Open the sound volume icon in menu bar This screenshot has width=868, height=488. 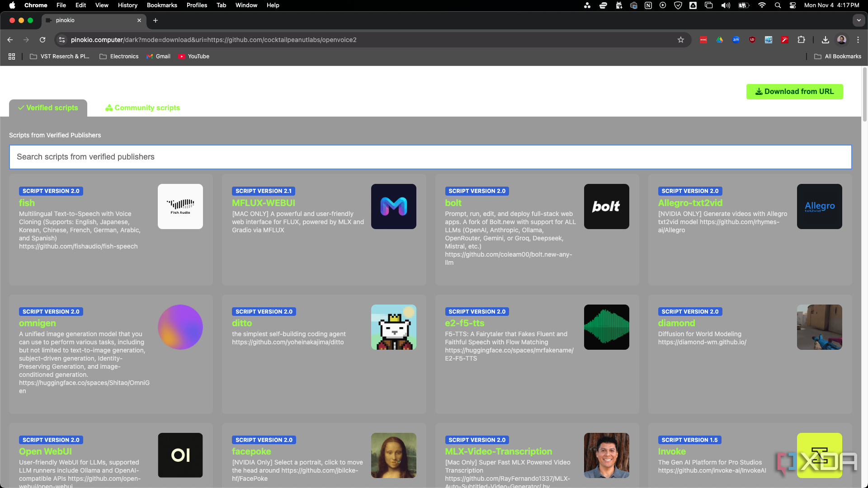tap(726, 5)
